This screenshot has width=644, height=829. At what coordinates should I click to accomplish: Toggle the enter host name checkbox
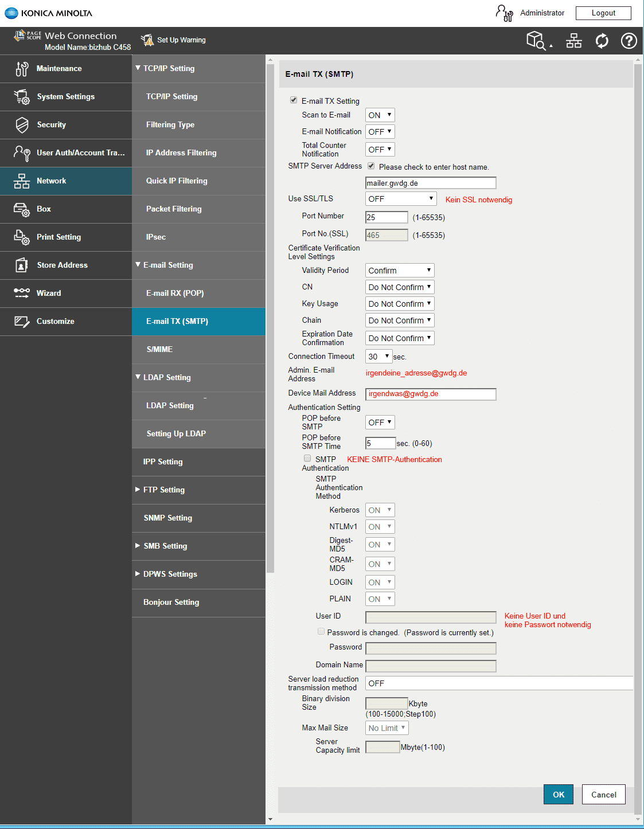(x=371, y=166)
